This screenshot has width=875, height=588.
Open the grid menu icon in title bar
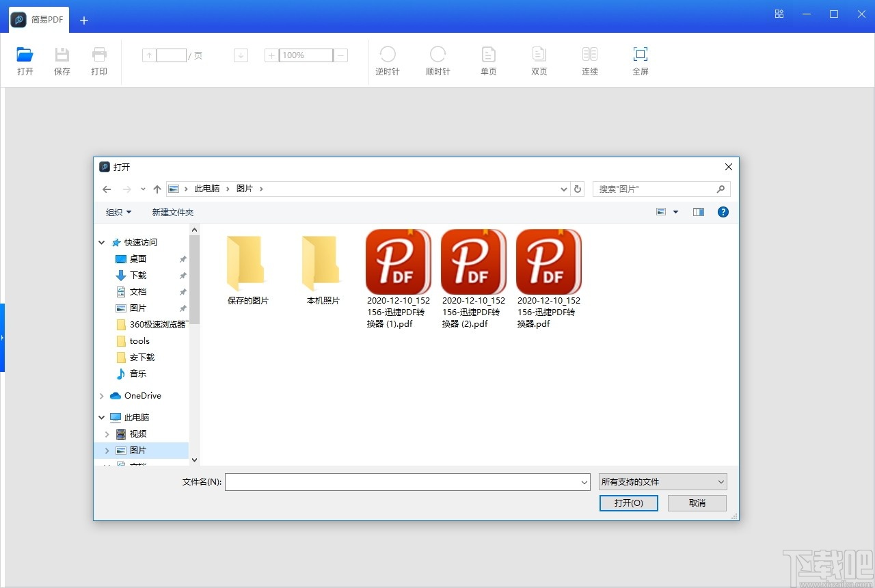point(779,14)
